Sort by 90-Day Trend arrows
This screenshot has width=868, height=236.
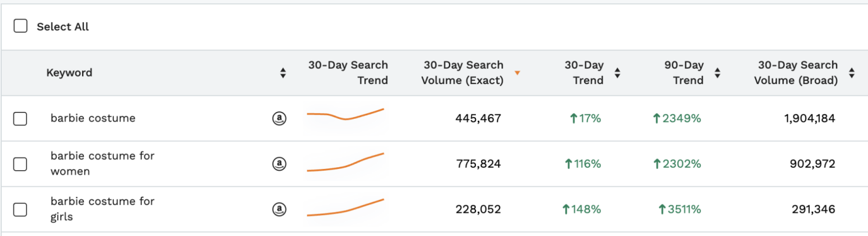tap(717, 73)
